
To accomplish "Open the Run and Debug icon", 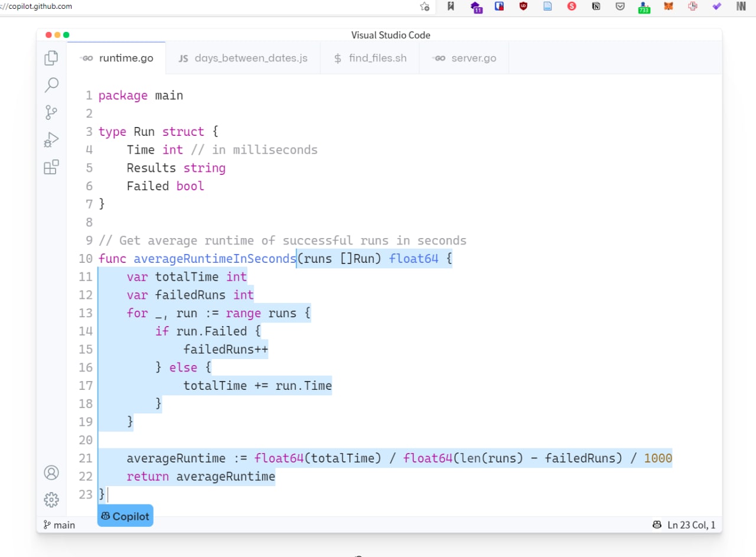I will 51,140.
